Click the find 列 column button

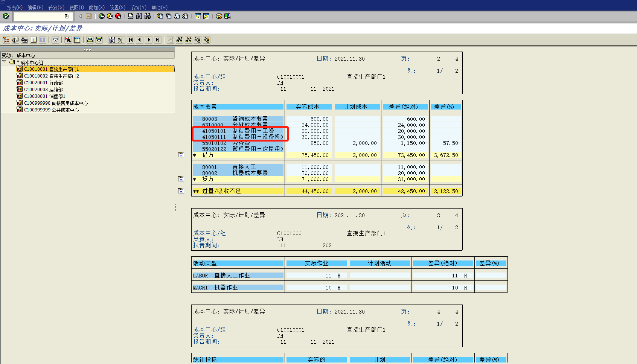(116, 40)
